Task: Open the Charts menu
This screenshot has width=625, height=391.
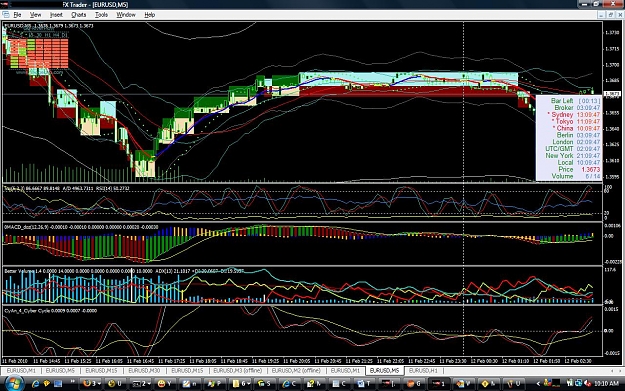Action: (79, 15)
